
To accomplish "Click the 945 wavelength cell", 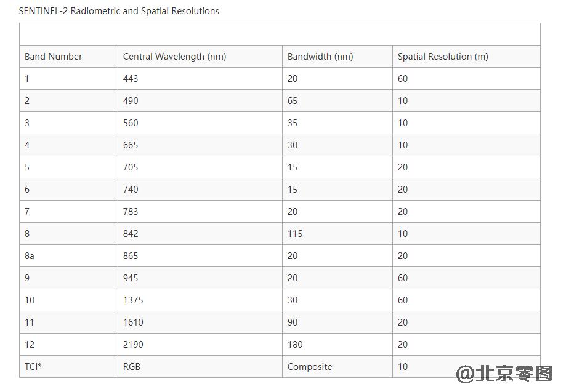I will point(131,278).
